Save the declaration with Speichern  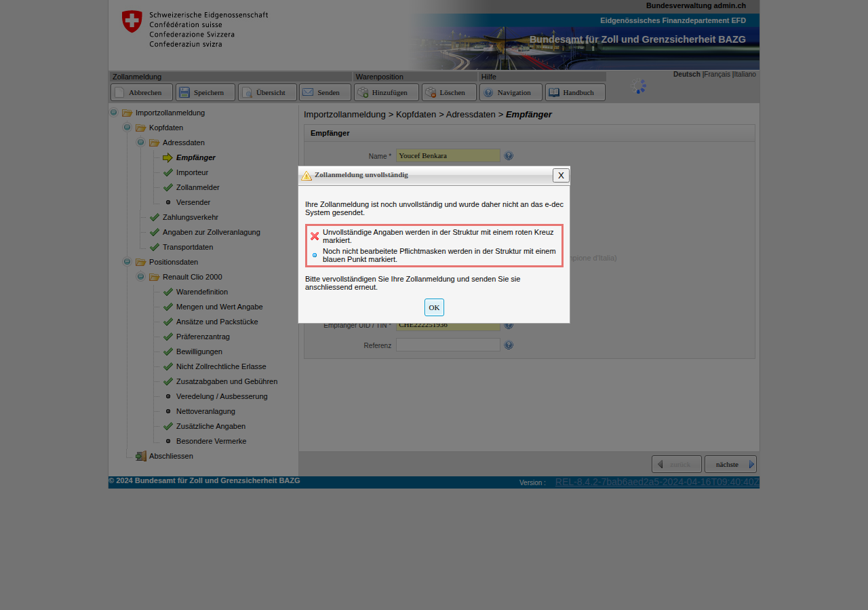(205, 92)
